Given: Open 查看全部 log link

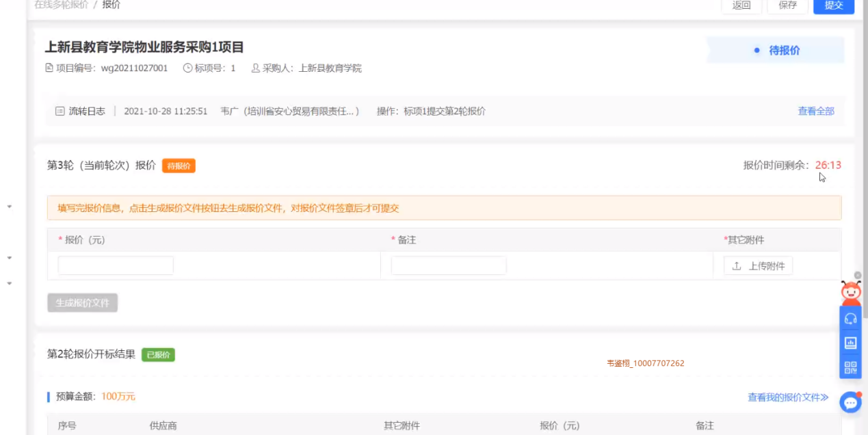Looking at the screenshot, I should tap(815, 111).
